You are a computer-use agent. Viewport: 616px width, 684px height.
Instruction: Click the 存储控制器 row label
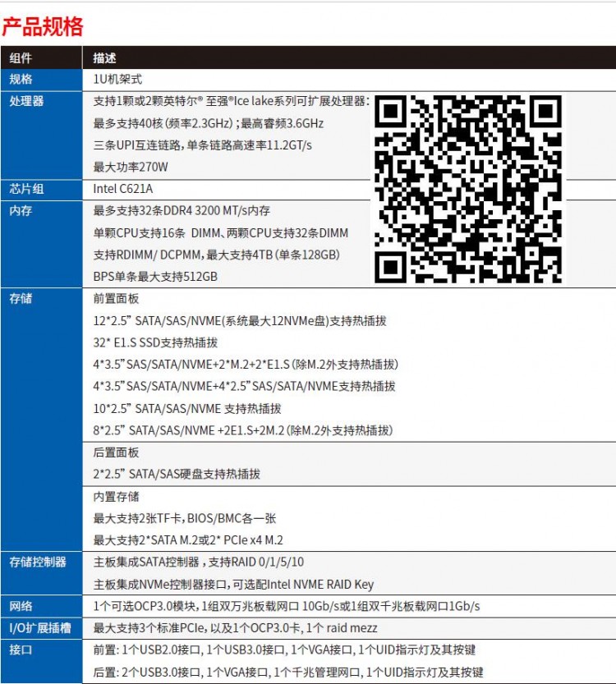(x=38, y=562)
